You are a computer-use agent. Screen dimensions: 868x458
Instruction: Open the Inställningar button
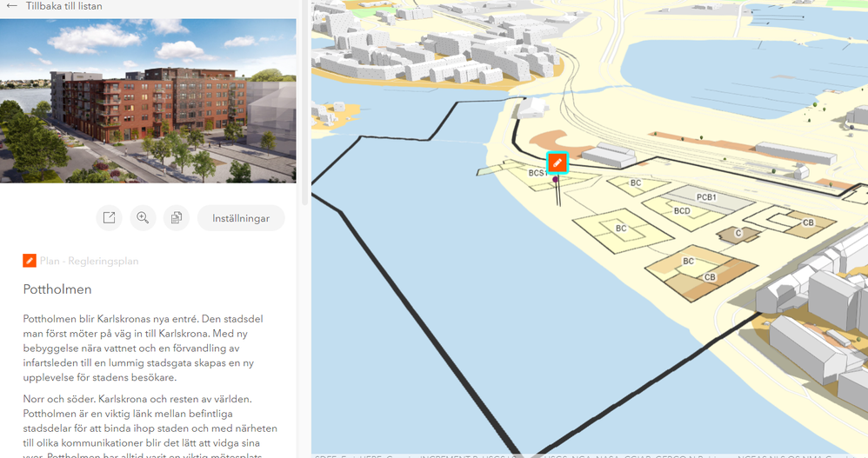pos(241,218)
